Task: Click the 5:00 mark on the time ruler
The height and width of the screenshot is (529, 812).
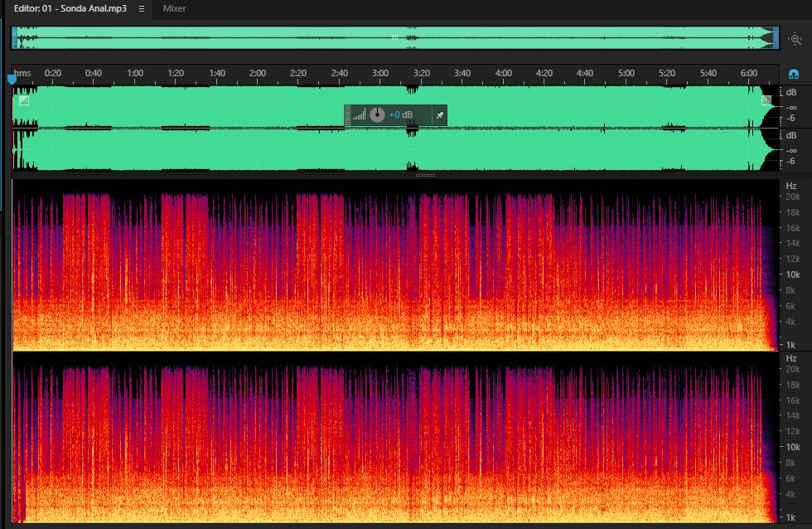Action: [626, 73]
